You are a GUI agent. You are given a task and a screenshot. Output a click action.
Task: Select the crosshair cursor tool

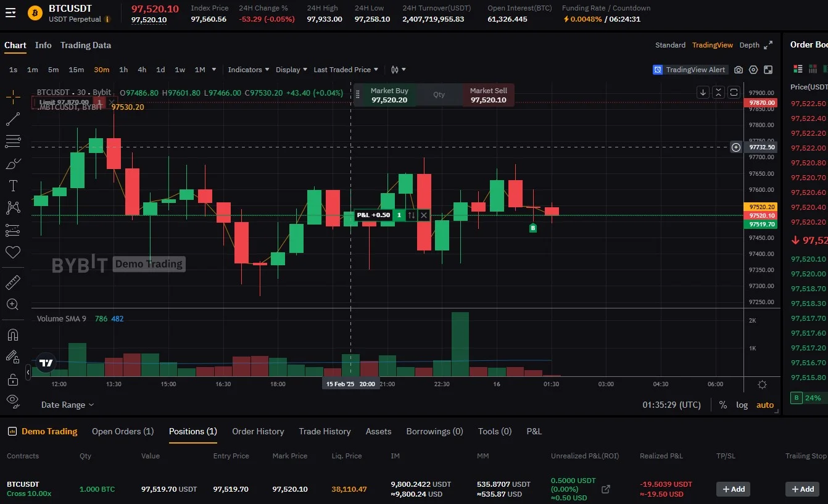point(13,97)
